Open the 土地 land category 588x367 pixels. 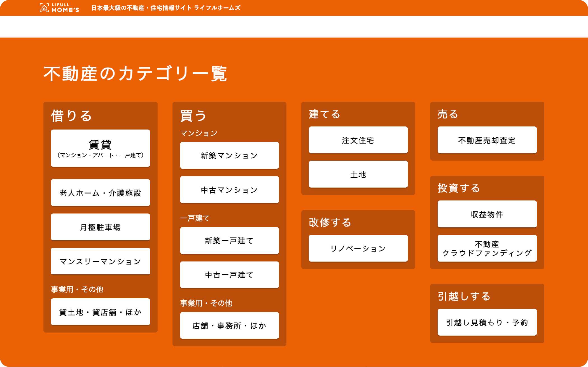[x=358, y=174]
